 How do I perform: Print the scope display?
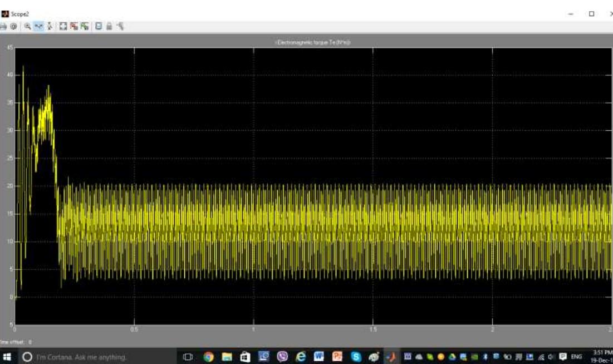[4, 25]
